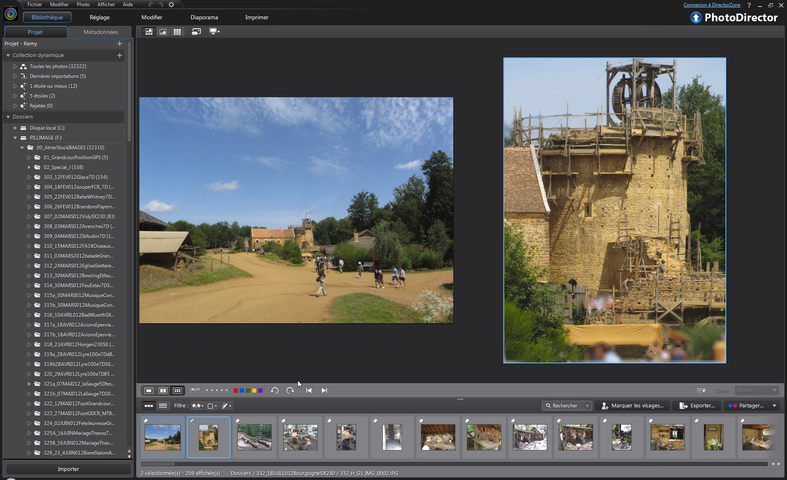
Task: Switch to the Métadonnées tab
Action: pyautogui.click(x=99, y=32)
